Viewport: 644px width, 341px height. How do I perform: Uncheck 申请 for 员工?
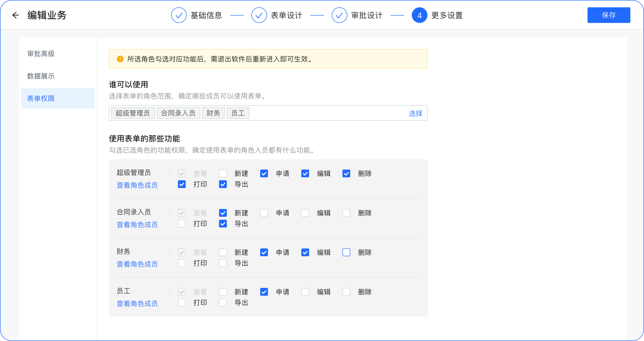pyautogui.click(x=264, y=292)
